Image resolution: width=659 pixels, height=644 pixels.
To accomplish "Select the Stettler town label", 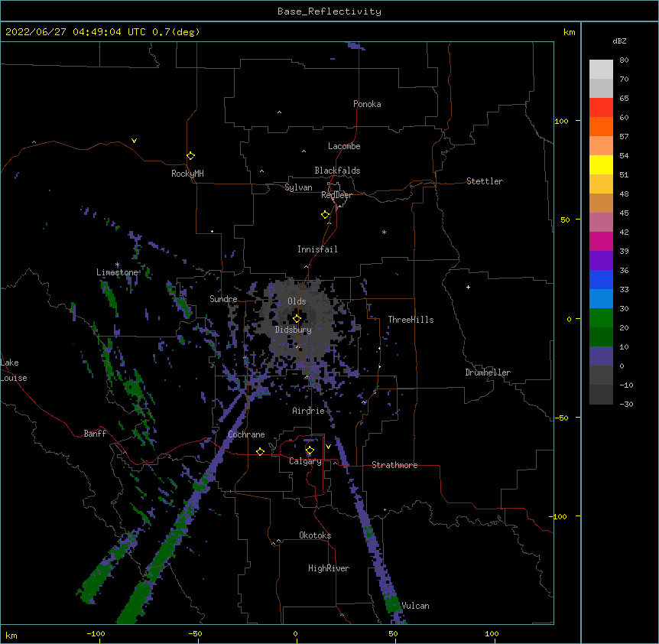I will pyautogui.click(x=485, y=181).
